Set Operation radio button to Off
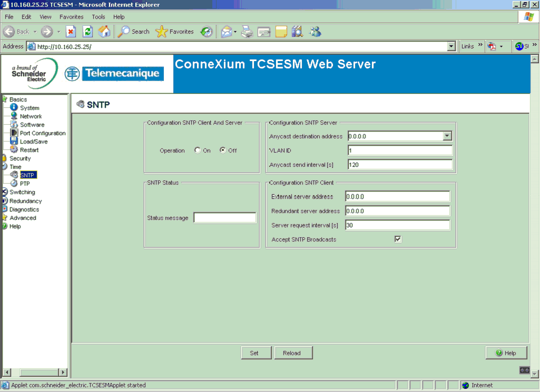540x392 pixels. (x=223, y=150)
